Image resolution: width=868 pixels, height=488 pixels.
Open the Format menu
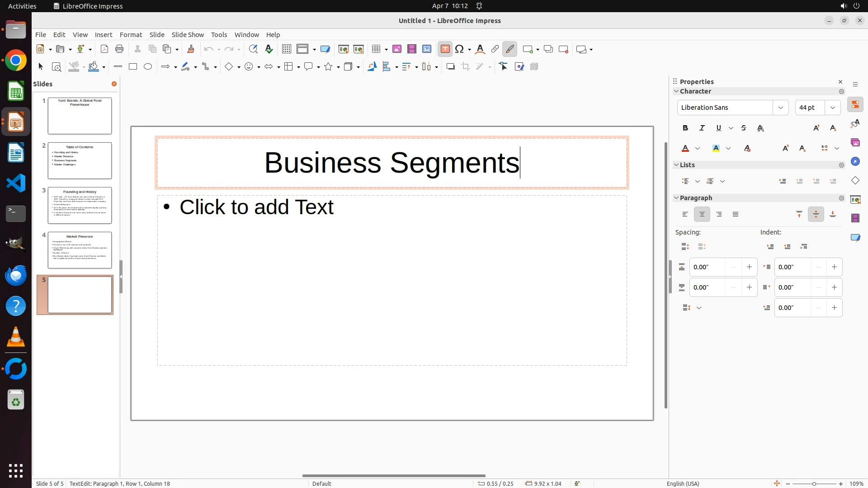coord(131,35)
